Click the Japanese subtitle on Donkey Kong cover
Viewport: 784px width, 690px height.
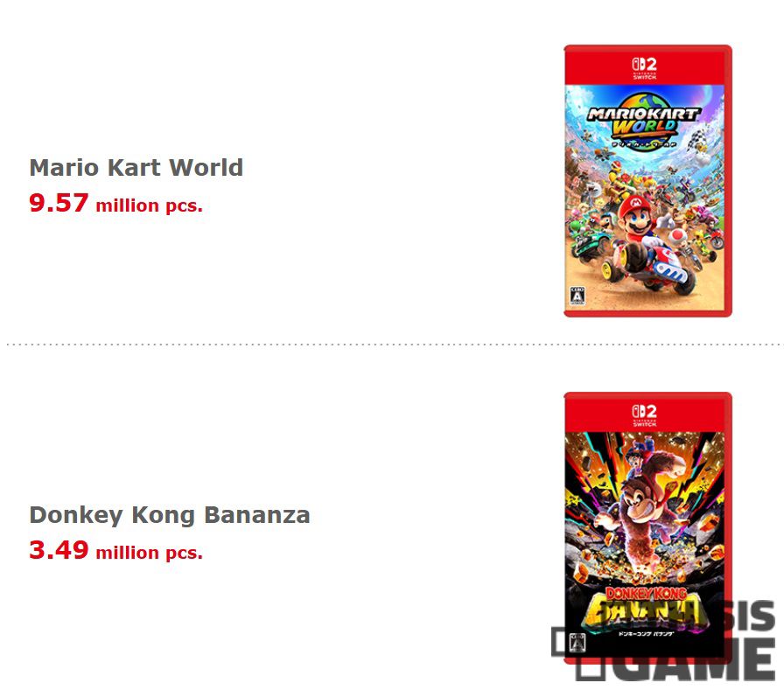646,634
